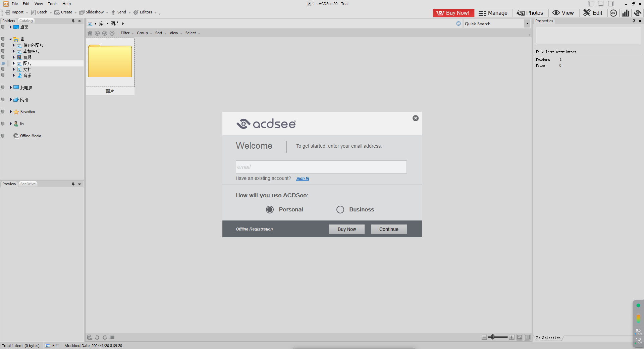Click the Back navigation arrow
The height and width of the screenshot is (349, 644).
tap(97, 33)
